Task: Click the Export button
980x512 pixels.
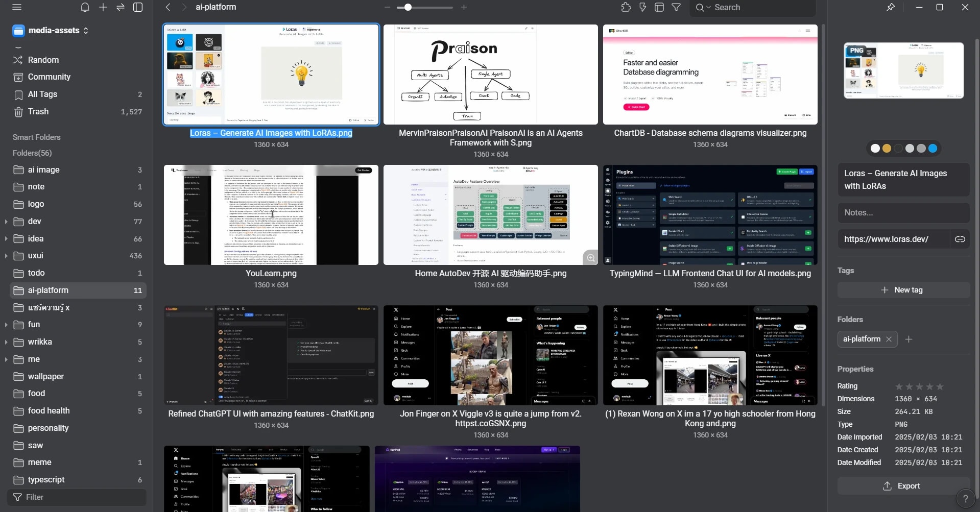Action: (903, 486)
